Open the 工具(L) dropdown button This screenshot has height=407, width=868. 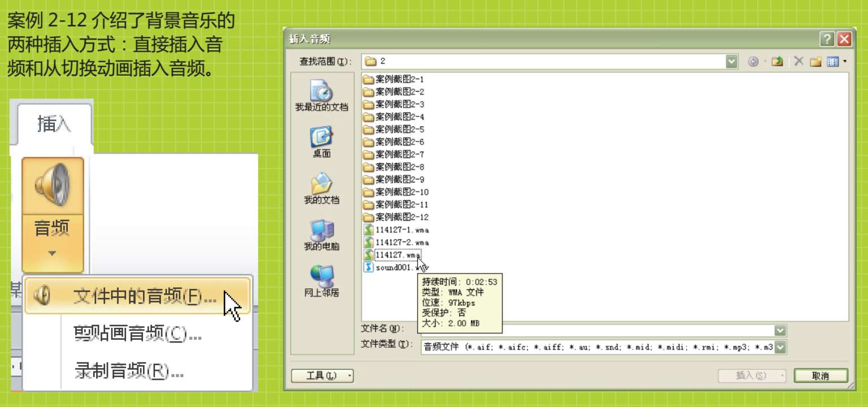point(322,376)
